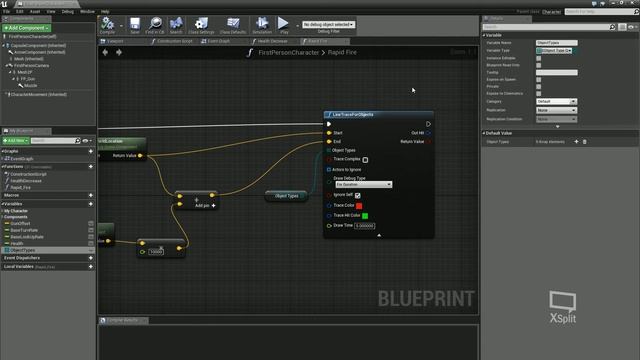640x360 pixels.
Task: Click the Add Component button
Action: pyautogui.click(x=27, y=28)
